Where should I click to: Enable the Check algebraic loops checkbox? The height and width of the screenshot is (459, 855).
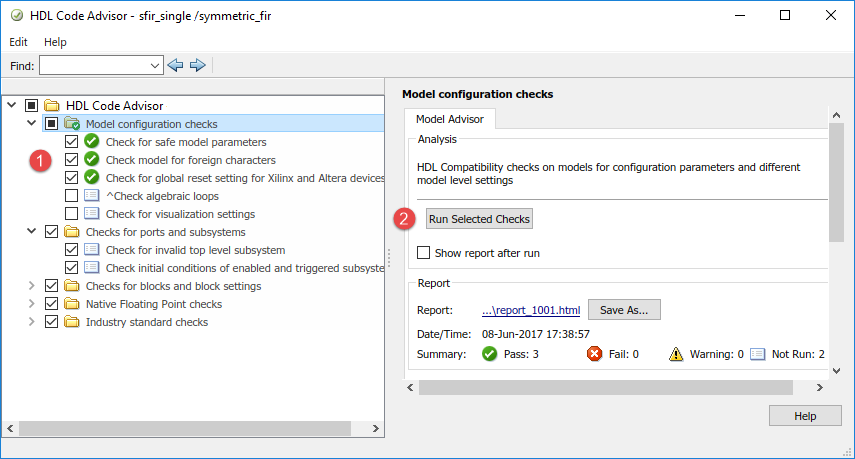pyautogui.click(x=71, y=196)
